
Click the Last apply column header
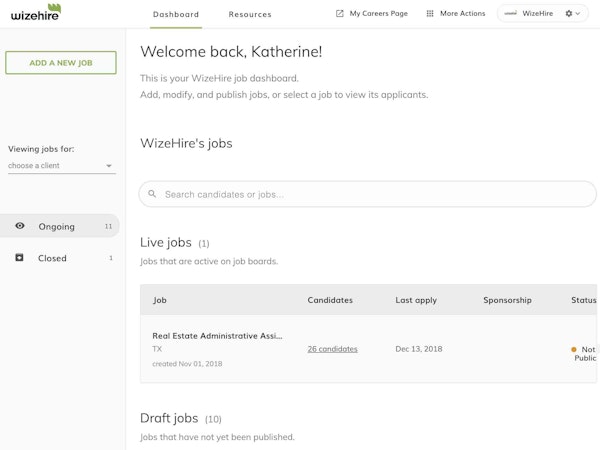pos(416,300)
